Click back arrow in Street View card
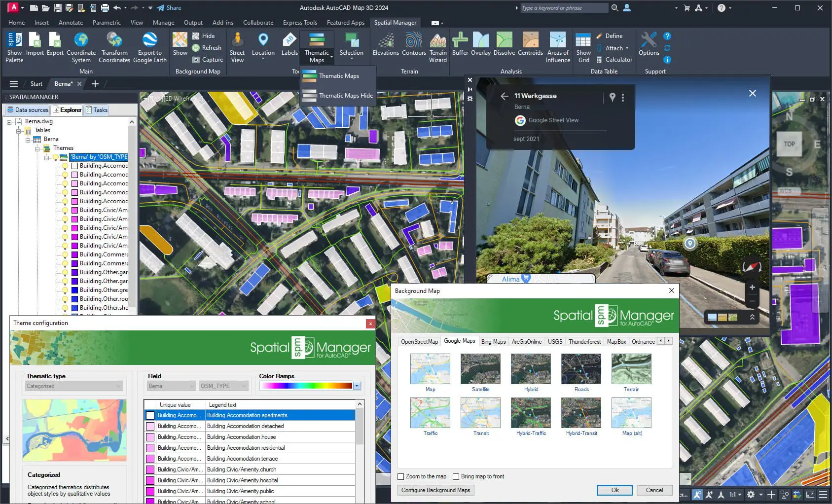The height and width of the screenshot is (504, 832). tap(504, 96)
